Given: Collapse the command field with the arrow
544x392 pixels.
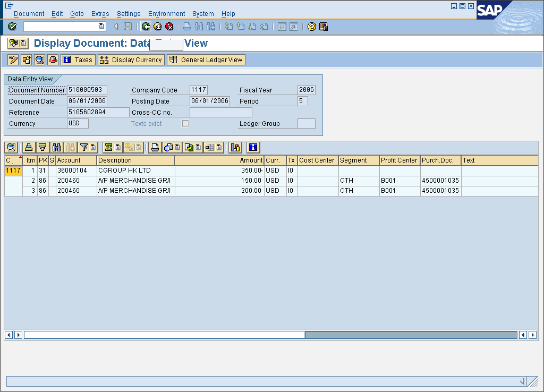Looking at the screenshot, I should (116, 27).
